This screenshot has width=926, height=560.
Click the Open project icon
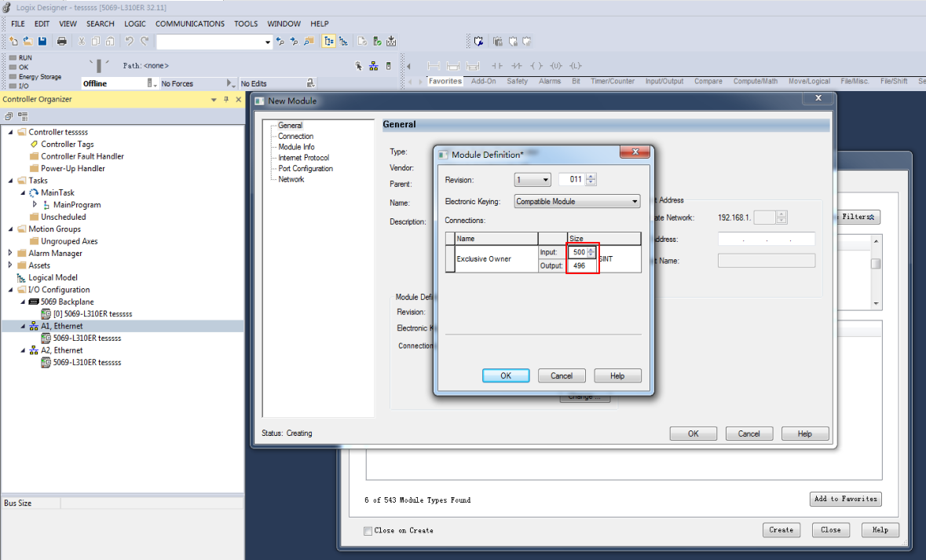coord(27,42)
